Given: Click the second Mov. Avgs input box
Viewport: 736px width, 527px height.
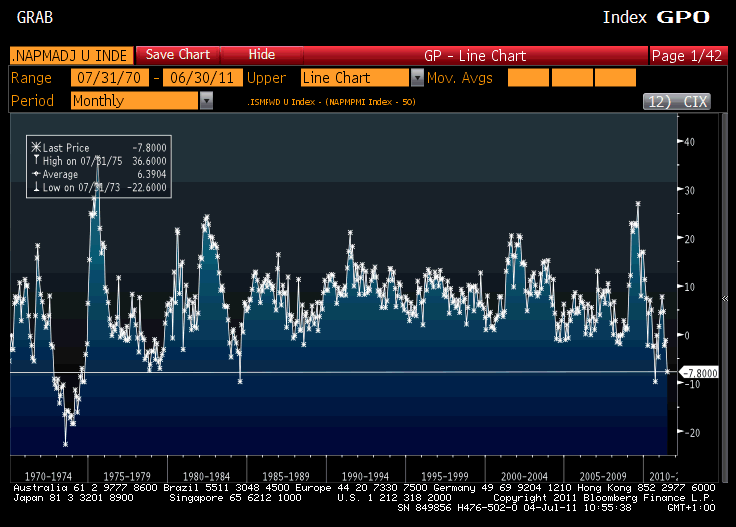Looking at the screenshot, I should 572,78.
